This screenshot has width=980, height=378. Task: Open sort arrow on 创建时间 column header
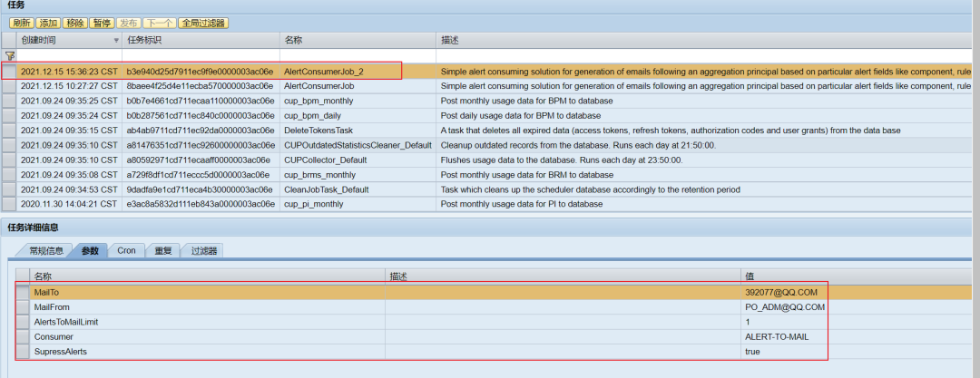point(116,41)
